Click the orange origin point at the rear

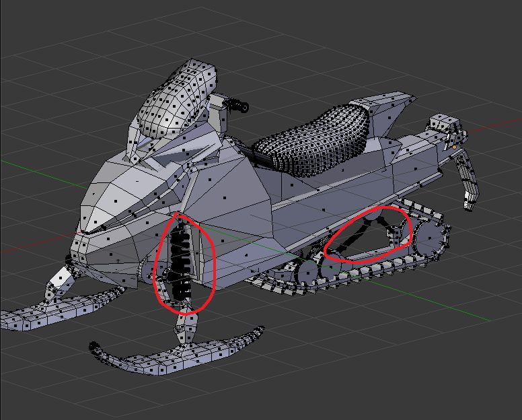(455, 147)
